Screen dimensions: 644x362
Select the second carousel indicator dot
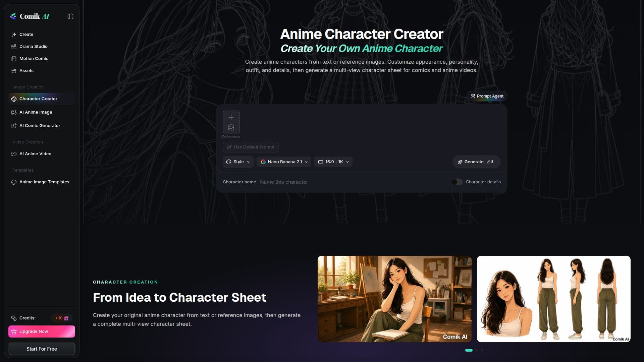pos(477,350)
